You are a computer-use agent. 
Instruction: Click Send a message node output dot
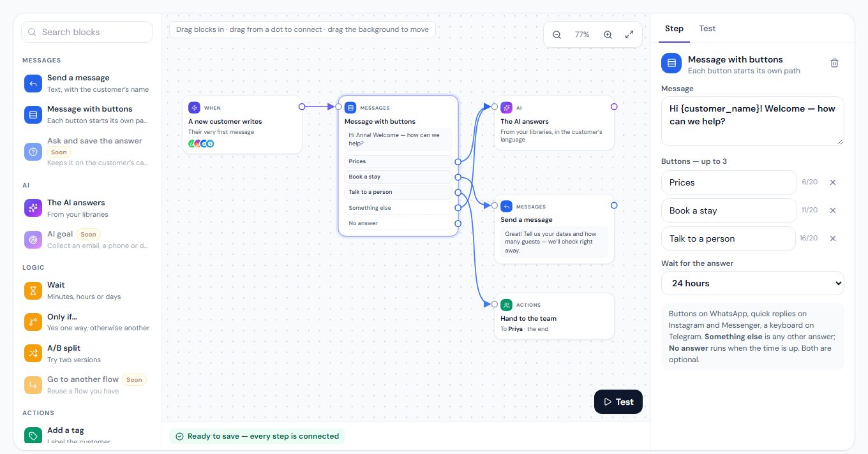[x=614, y=205]
